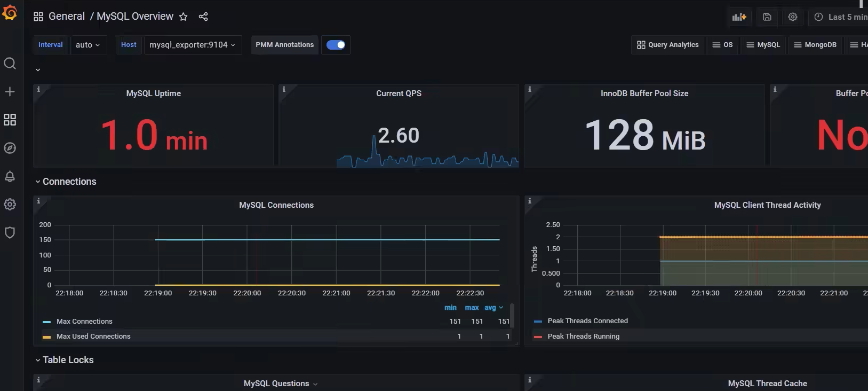Click info icon on MySQL Questions panel

pyautogui.click(x=38, y=380)
